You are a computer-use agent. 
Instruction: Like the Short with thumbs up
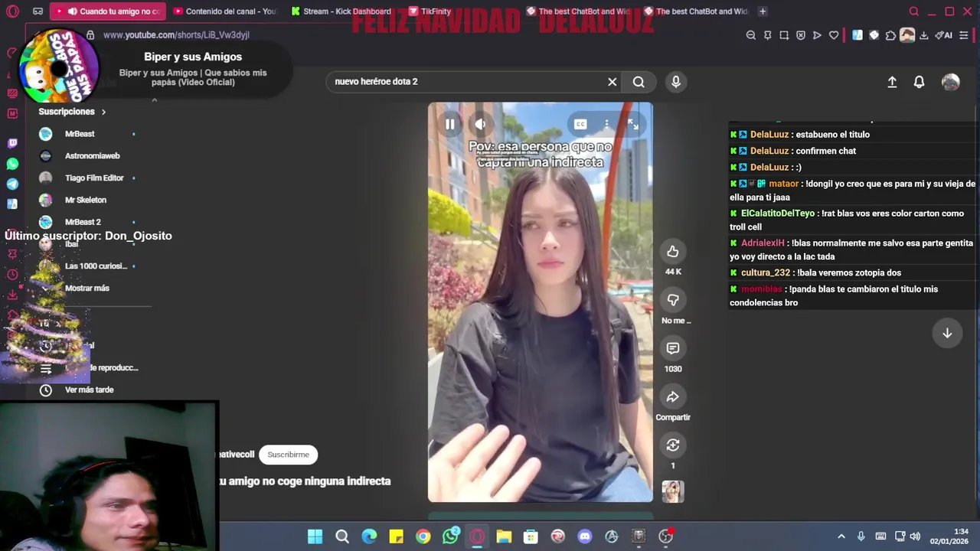673,251
